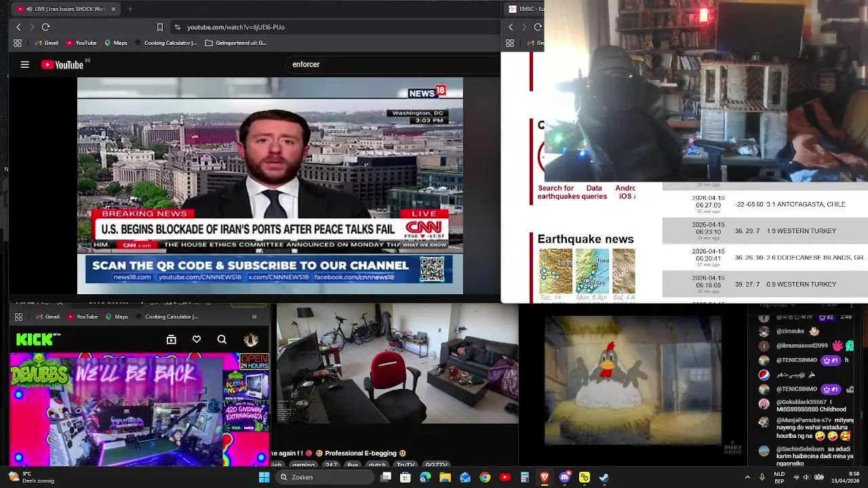Viewport: 868px width, 488px height.
Task: Click the 'gaming' stream tag
Action: click(303, 465)
